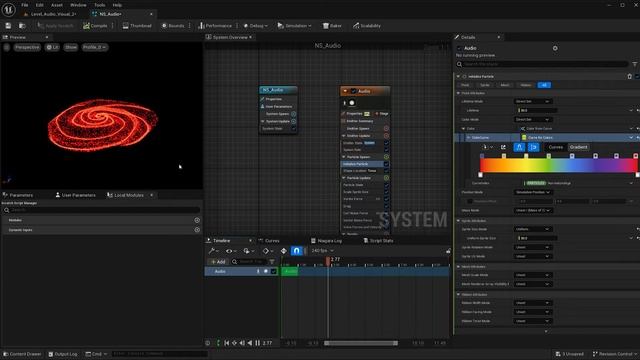Add module to Emitter Update stage
The height and width of the screenshot is (360, 640).
coord(386,136)
